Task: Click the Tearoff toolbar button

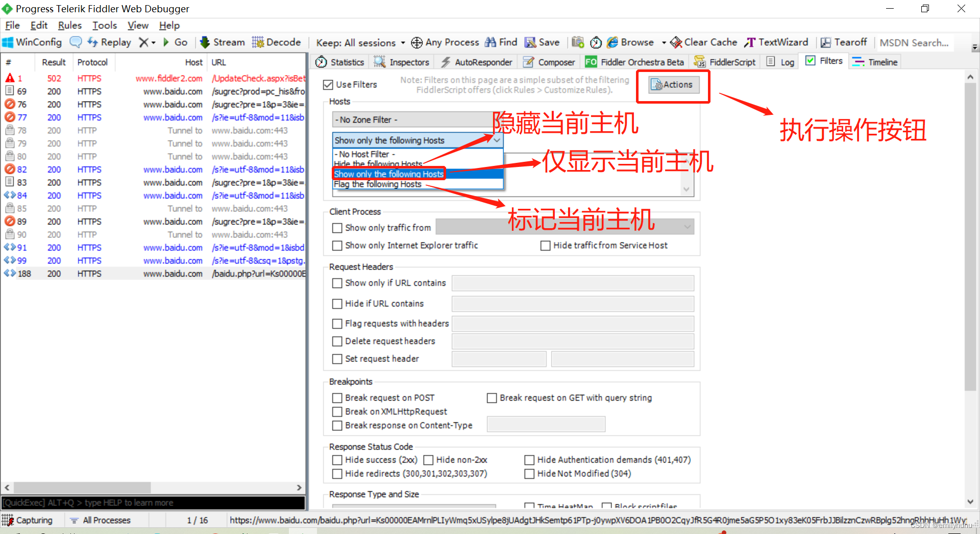Action: [844, 42]
